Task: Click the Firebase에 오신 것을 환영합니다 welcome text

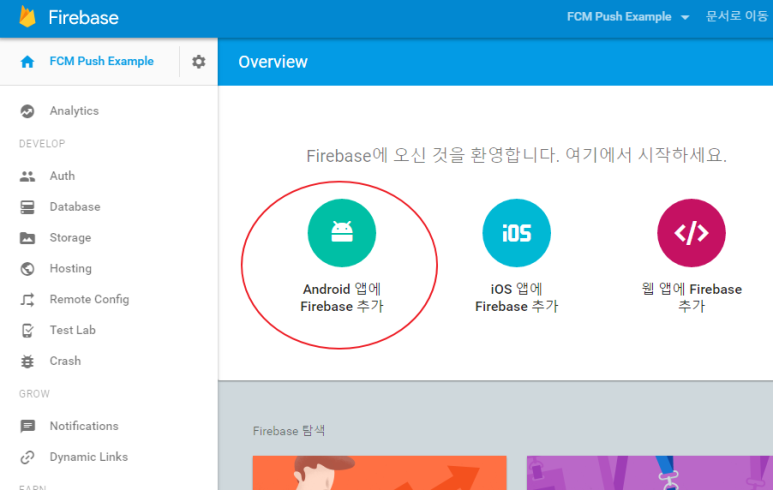Action: coord(517,156)
